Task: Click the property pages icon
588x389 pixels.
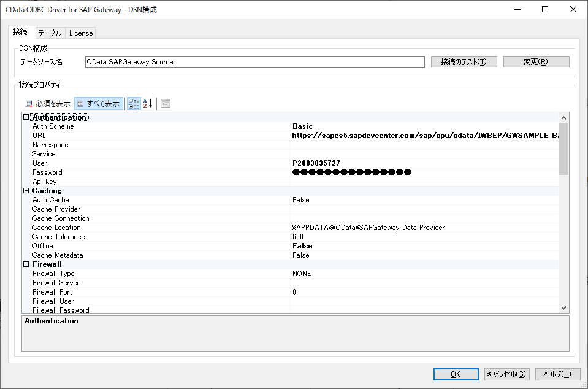Action: click(166, 104)
